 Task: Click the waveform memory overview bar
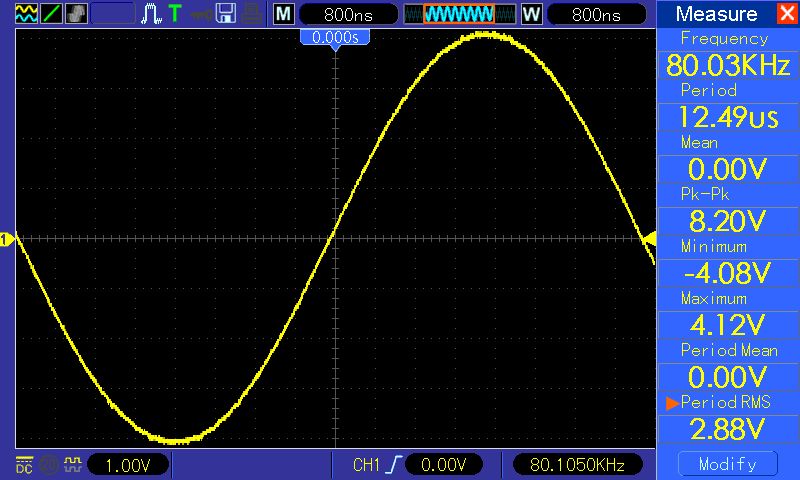point(460,14)
